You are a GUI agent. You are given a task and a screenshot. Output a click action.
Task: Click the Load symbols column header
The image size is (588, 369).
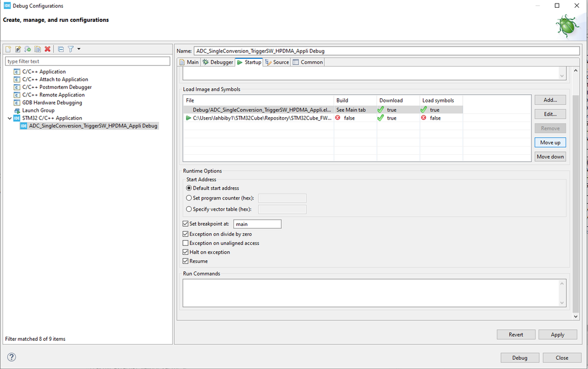[441, 101]
